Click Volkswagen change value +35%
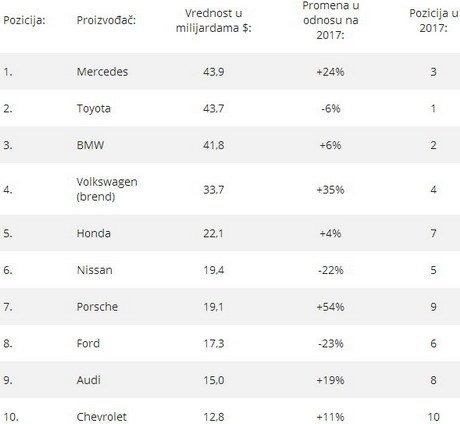Screen dimensions: 460x424 [330, 190]
